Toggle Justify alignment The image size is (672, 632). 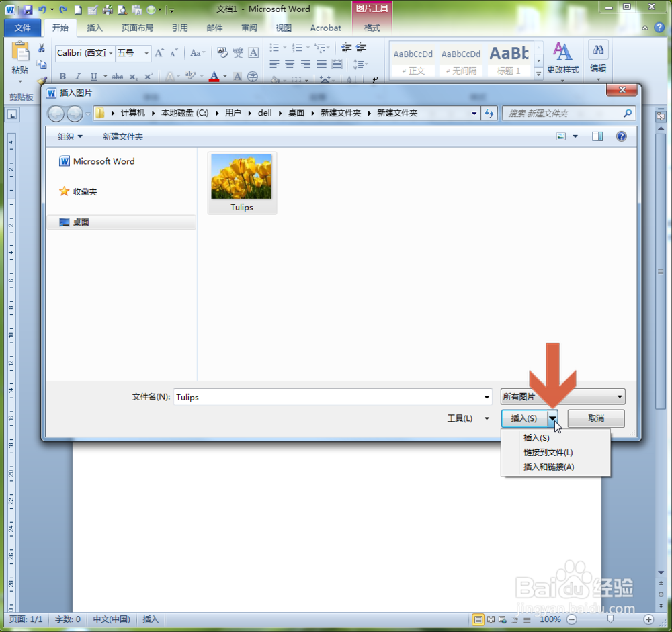(321, 64)
